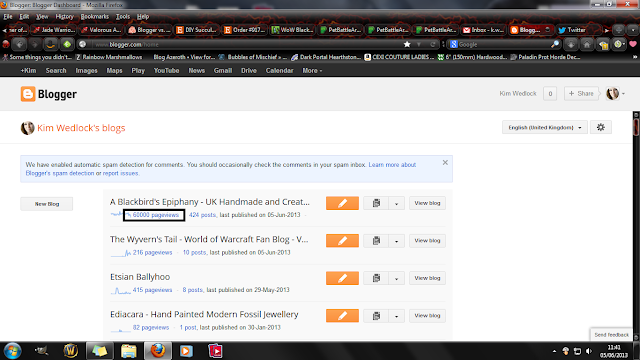Dismiss the spam detection notice

(445, 162)
